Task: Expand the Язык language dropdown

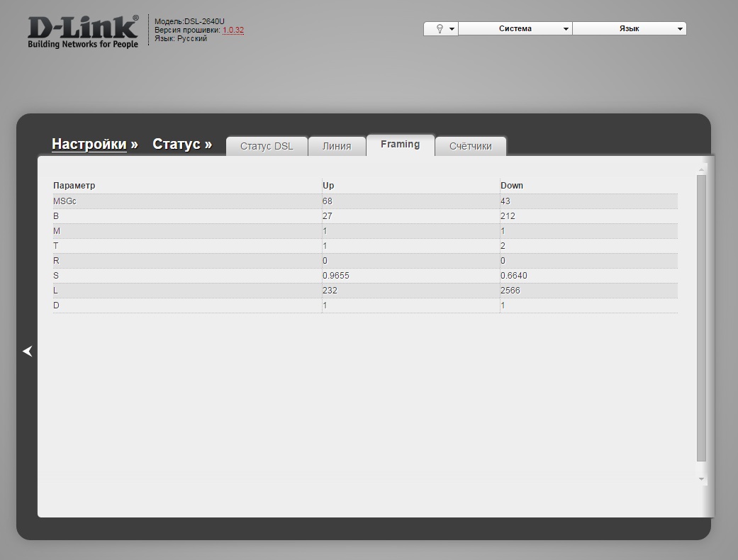Action: 630,28
